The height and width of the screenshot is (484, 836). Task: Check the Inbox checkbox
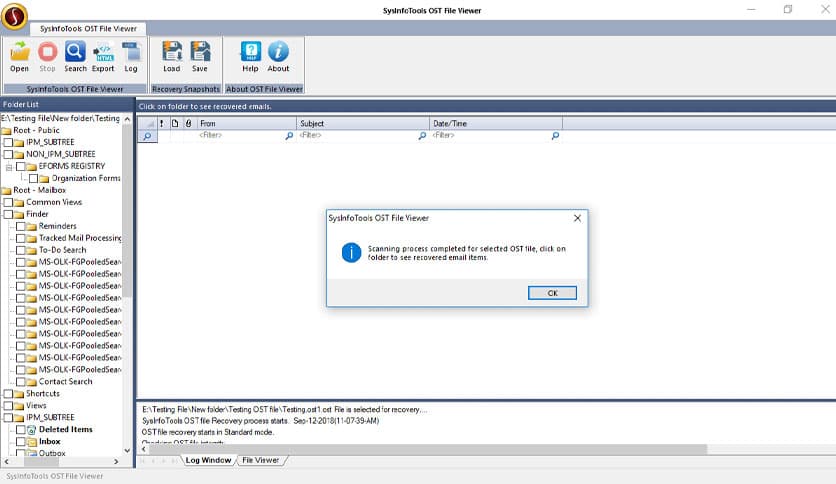pos(21,442)
